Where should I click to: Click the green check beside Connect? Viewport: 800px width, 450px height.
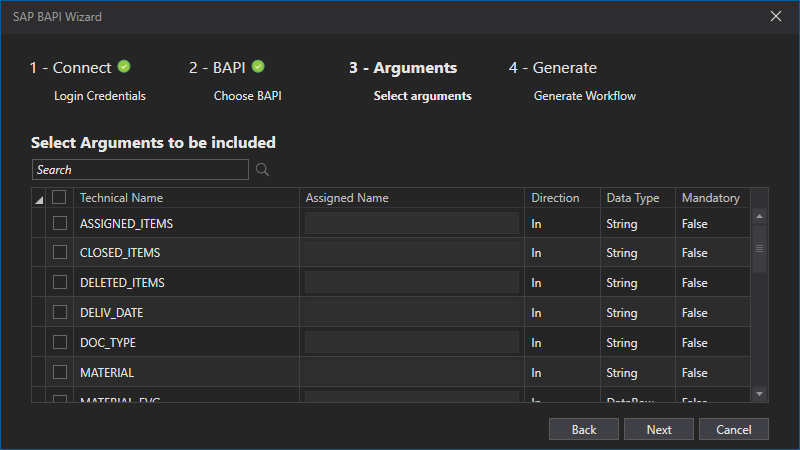pos(124,66)
